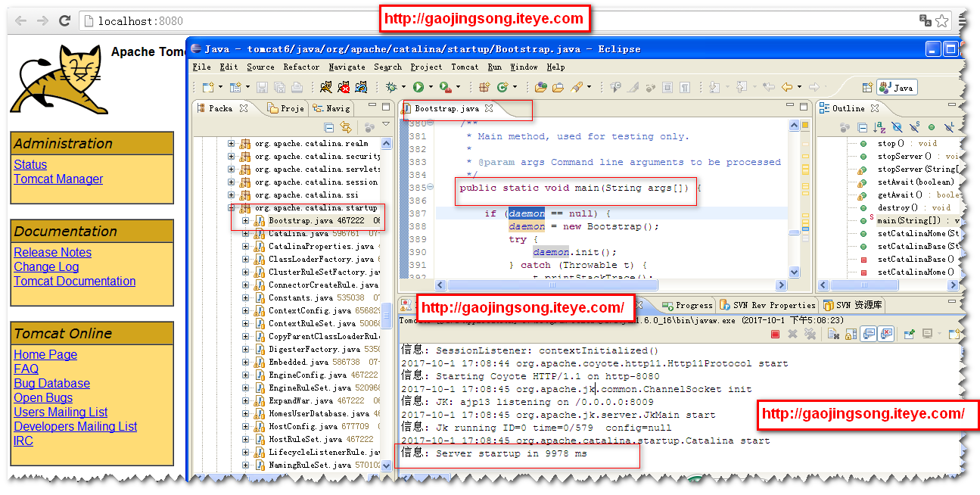
Task: Open the Release Notes link
Action: coord(52,252)
